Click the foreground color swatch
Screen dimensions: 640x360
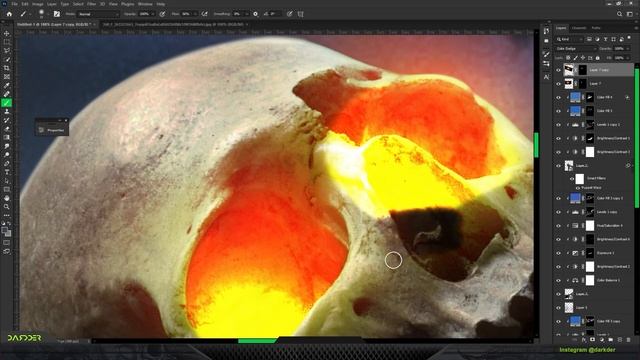[x=5, y=231]
